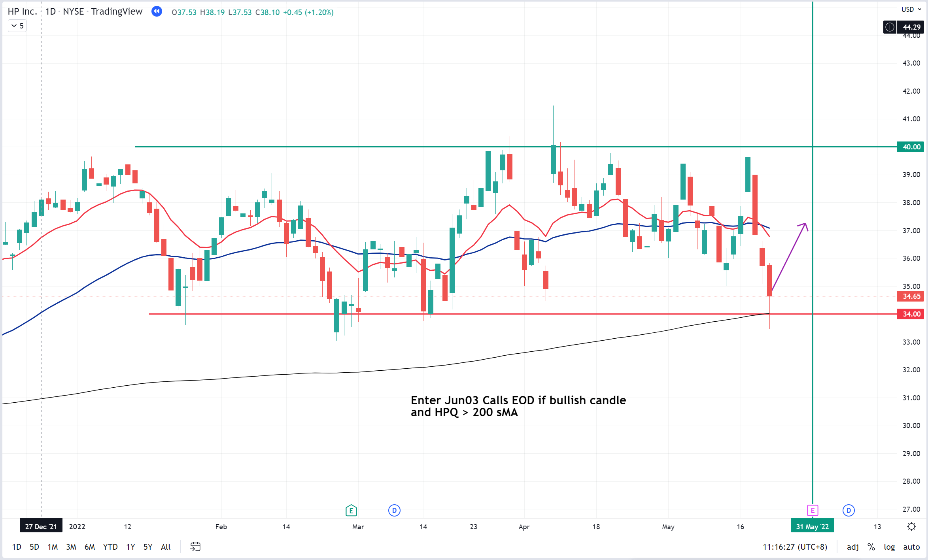Open the purple earnings E marker
928x560 pixels.
813,511
